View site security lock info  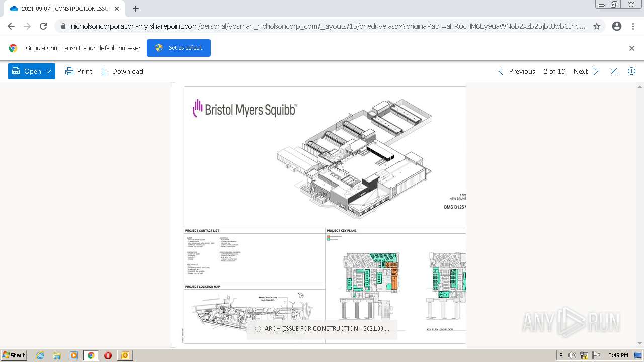pyautogui.click(x=63, y=26)
